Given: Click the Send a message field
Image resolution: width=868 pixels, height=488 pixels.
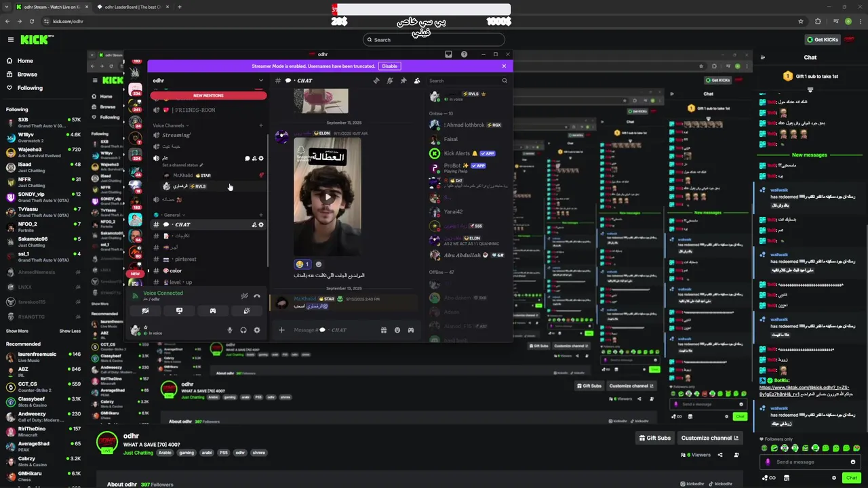Looking at the screenshot, I should point(810,462).
